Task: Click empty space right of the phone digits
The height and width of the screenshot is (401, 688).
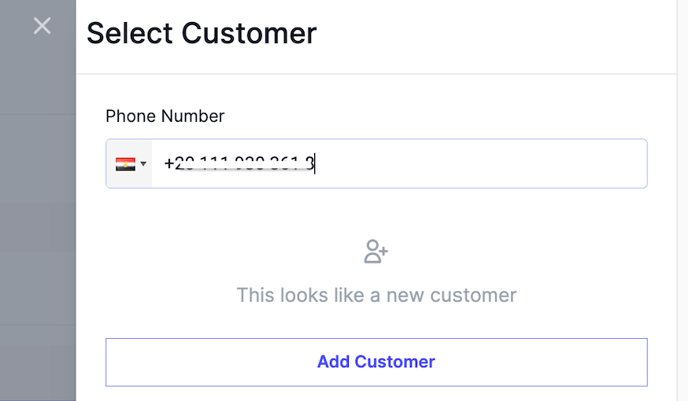Action: pos(500,164)
